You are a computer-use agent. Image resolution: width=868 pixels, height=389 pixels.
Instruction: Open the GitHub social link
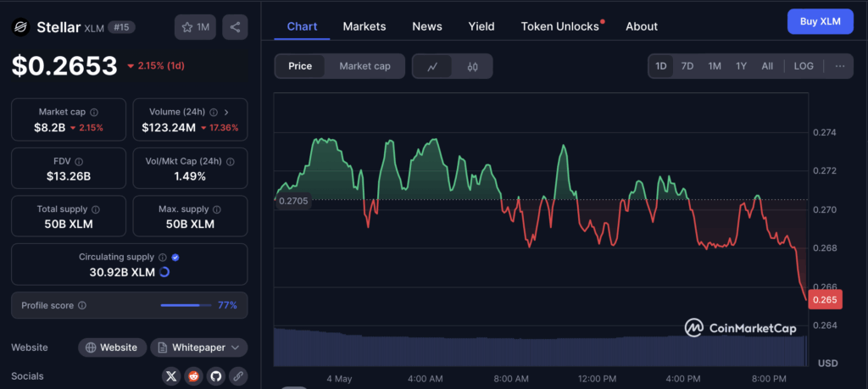click(x=216, y=376)
